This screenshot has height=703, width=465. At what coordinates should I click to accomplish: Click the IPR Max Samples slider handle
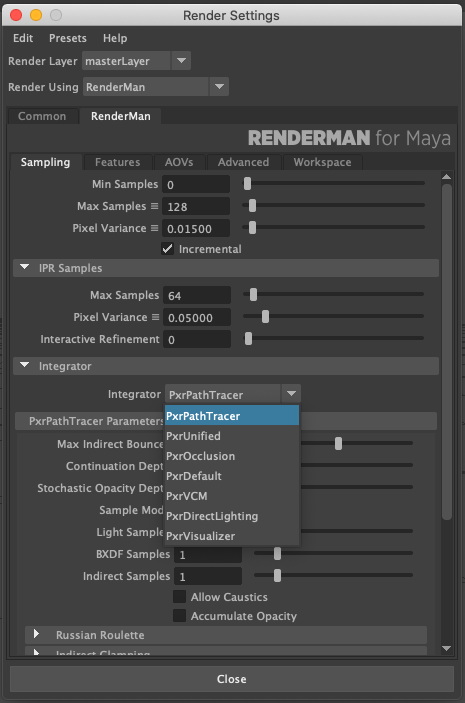click(253, 294)
